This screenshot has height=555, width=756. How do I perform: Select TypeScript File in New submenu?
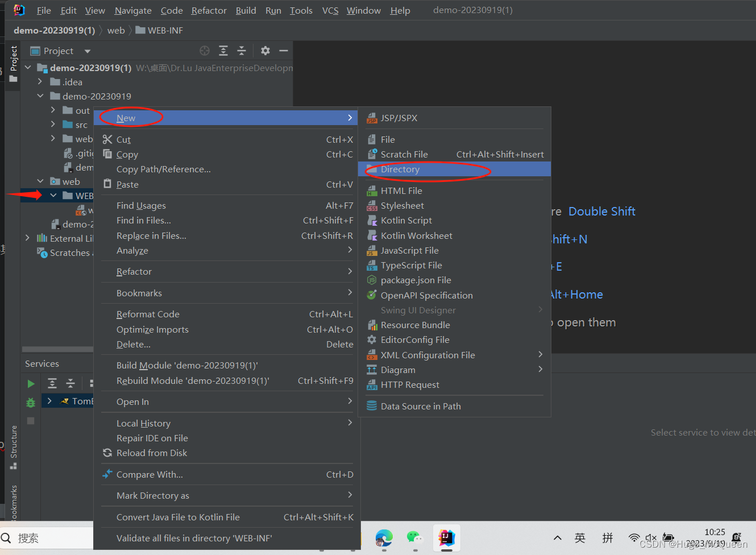click(455, 265)
